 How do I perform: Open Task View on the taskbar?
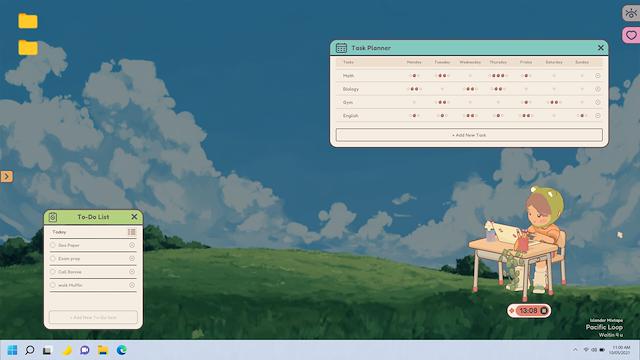pos(47,350)
